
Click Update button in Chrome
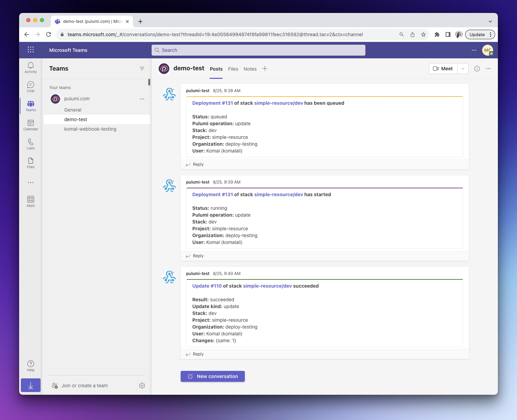477,34
